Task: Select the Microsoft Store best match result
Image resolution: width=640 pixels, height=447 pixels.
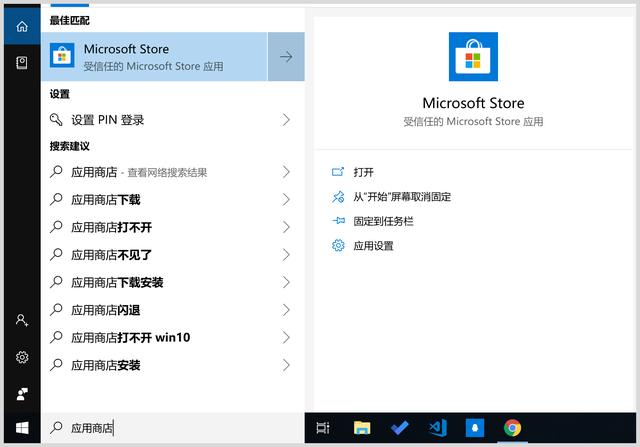Action: pyautogui.click(x=154, y=56)
